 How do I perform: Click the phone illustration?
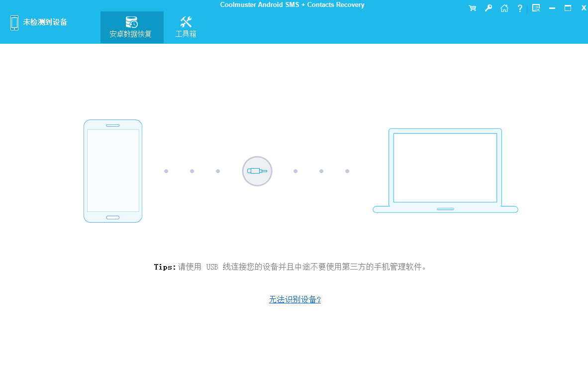coord(113,171)
